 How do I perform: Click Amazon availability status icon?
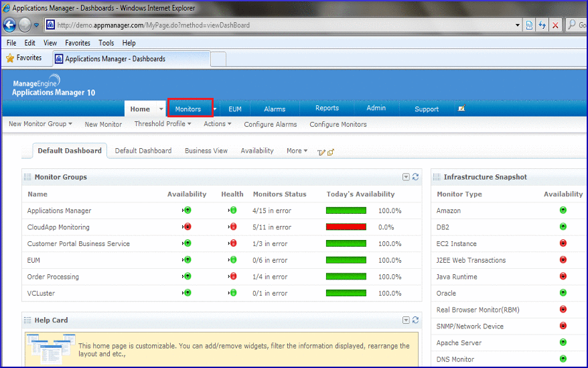(563, 210)
